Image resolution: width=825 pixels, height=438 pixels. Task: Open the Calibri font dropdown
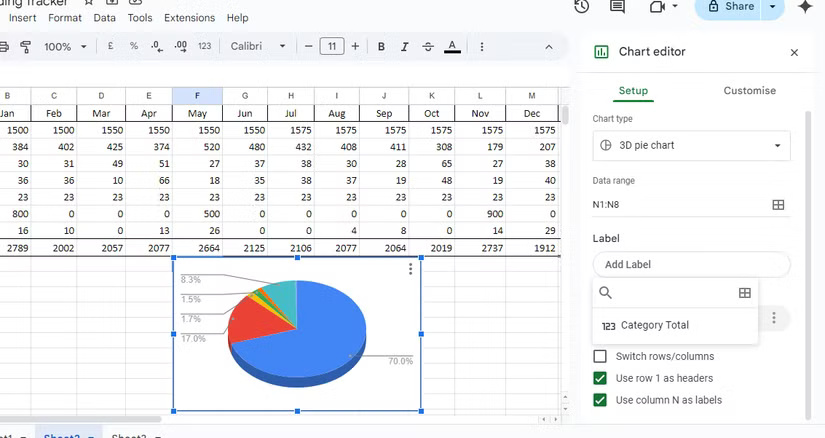[x=258, y=47]
